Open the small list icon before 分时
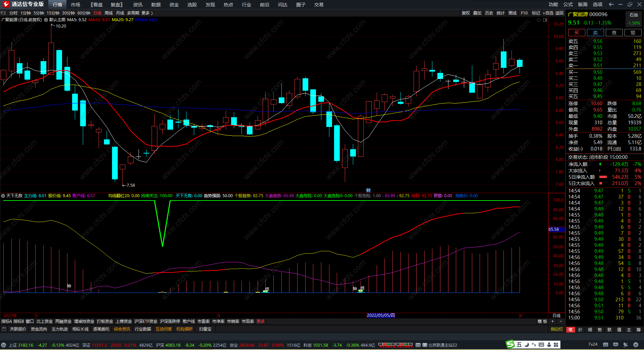The width and height of the screenshot is (644, 350). 3,13
